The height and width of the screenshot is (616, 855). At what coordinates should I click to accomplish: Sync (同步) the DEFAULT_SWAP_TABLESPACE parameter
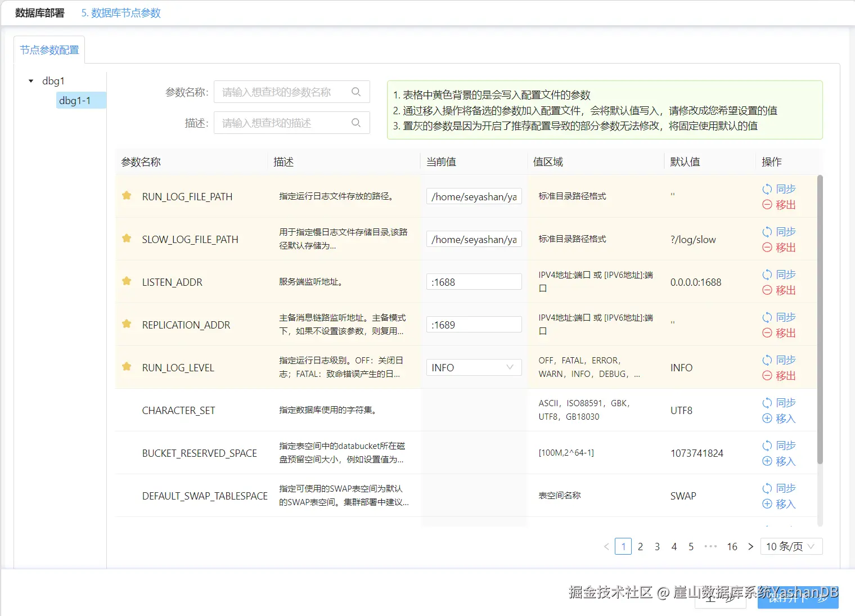coord(779,488)
